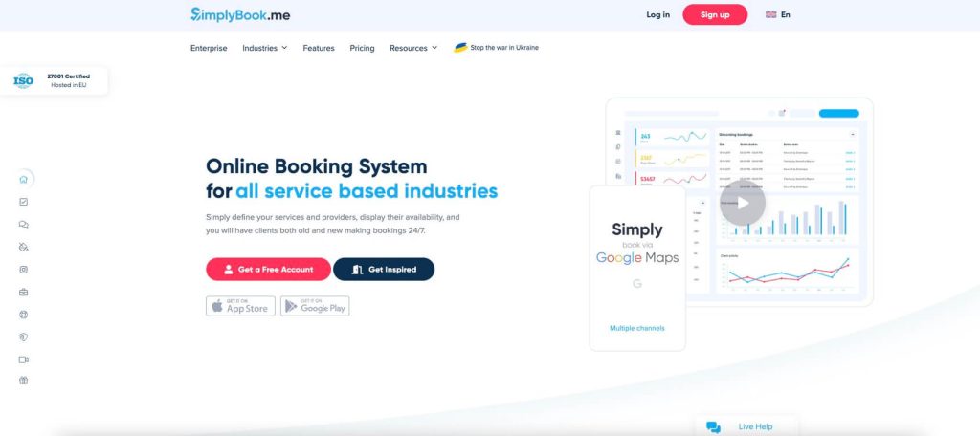The image size is (980, 436).
Task: Click the Live Help chat icon
Action: (x=713, y=427)
